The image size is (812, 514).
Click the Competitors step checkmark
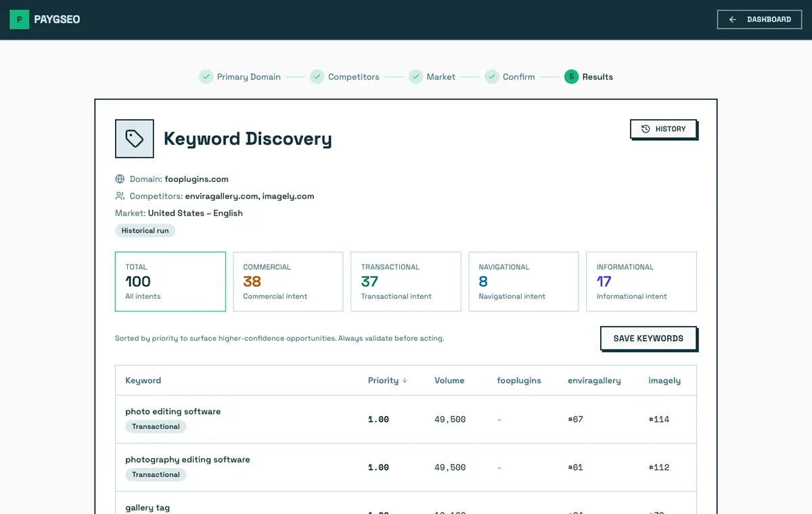tap(317, 76)
